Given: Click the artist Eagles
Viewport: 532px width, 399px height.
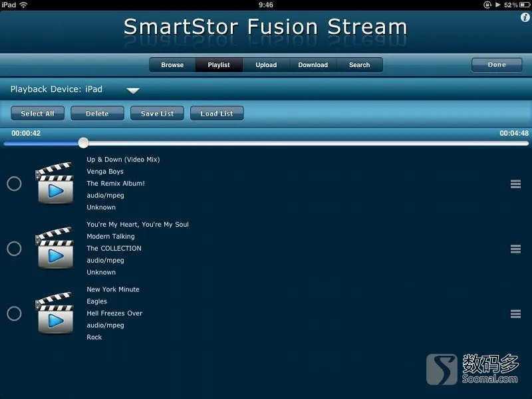Looking at the screenshot, I should click(x=96, y=301).
